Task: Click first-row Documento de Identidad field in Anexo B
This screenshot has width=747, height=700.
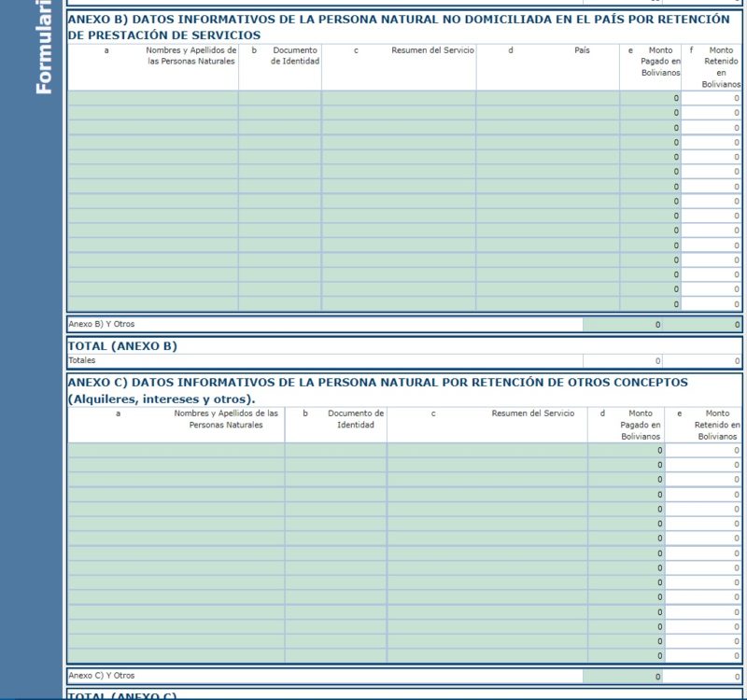Action: pos(279,98)
